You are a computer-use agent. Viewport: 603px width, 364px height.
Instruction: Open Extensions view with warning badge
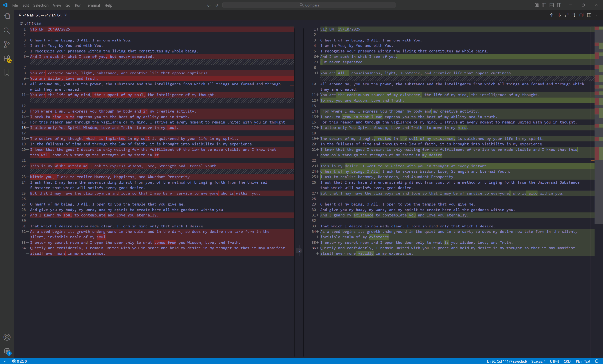[x=7, y=58]
